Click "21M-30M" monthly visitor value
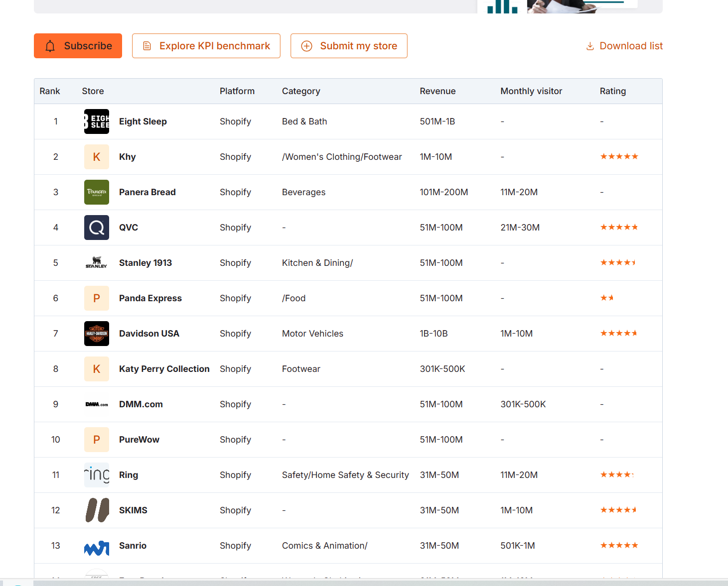 pos(520,228)
